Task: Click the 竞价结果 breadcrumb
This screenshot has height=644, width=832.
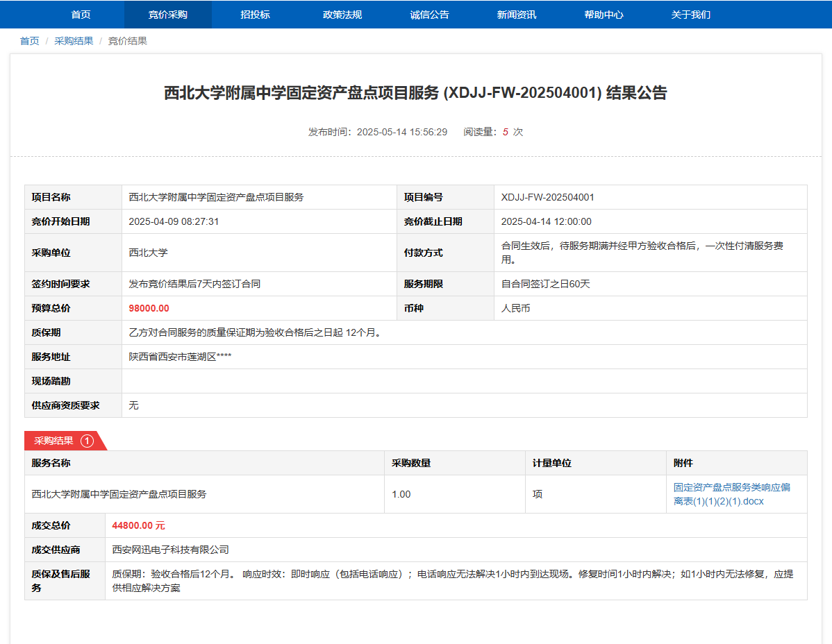Action: point(128,41)
